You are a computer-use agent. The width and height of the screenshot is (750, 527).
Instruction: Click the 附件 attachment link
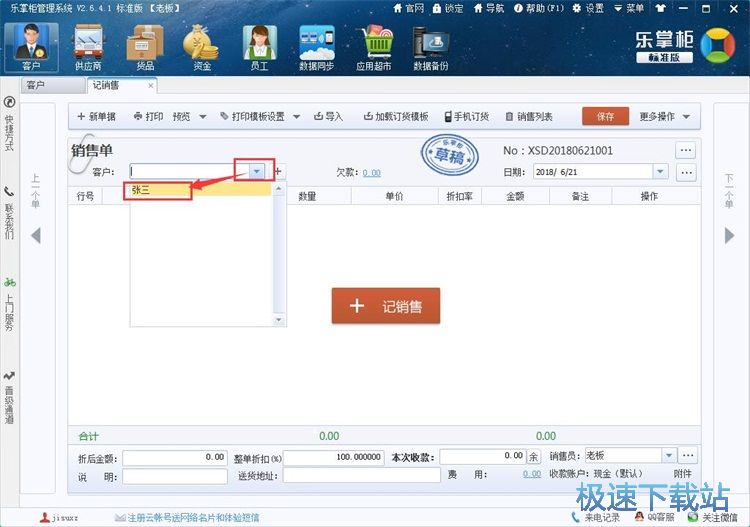point(683,474)
